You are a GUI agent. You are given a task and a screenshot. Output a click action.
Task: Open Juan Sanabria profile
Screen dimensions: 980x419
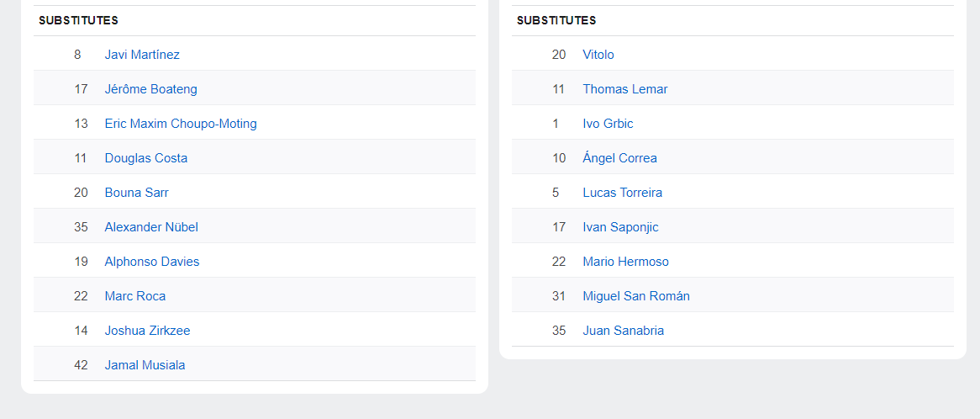click(x=623, y=330)
